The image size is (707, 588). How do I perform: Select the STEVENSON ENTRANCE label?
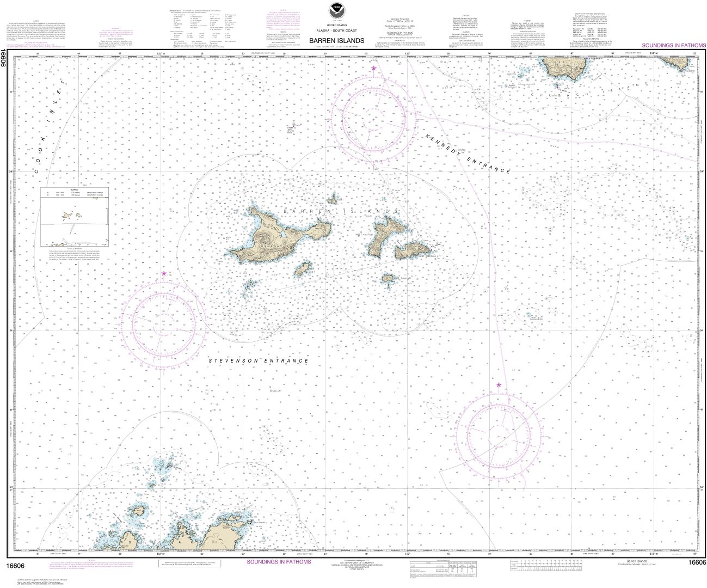click(260, 360)
